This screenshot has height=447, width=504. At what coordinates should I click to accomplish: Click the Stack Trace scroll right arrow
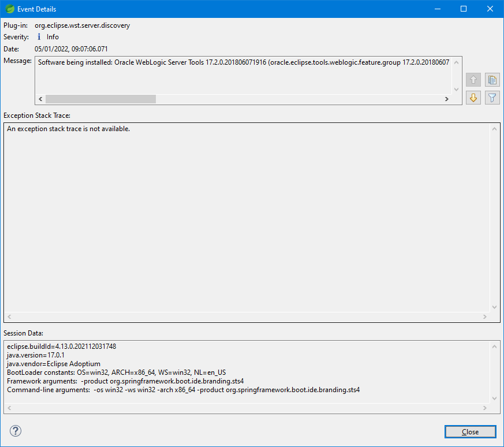tap(485, 316)
